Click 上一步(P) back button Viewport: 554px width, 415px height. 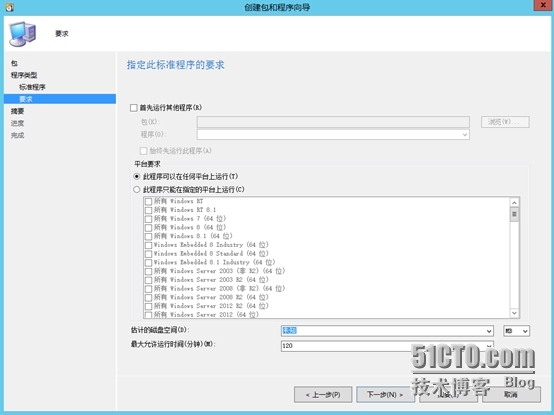[x=323, y=395]
